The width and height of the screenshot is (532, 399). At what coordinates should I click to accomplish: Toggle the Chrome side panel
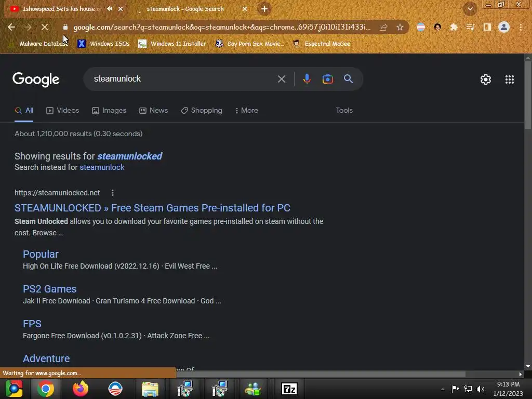487,27
